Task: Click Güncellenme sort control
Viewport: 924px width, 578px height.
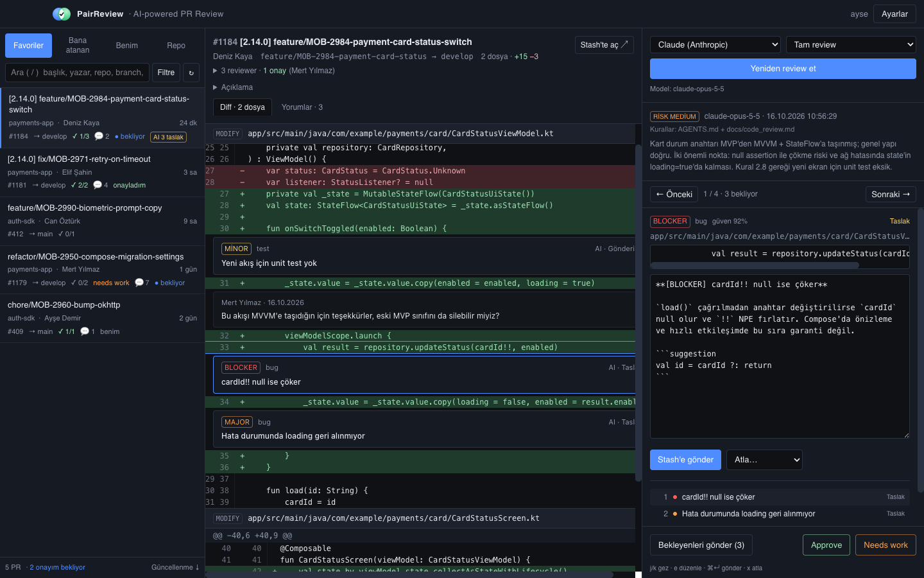Action: tap(175, 568)
